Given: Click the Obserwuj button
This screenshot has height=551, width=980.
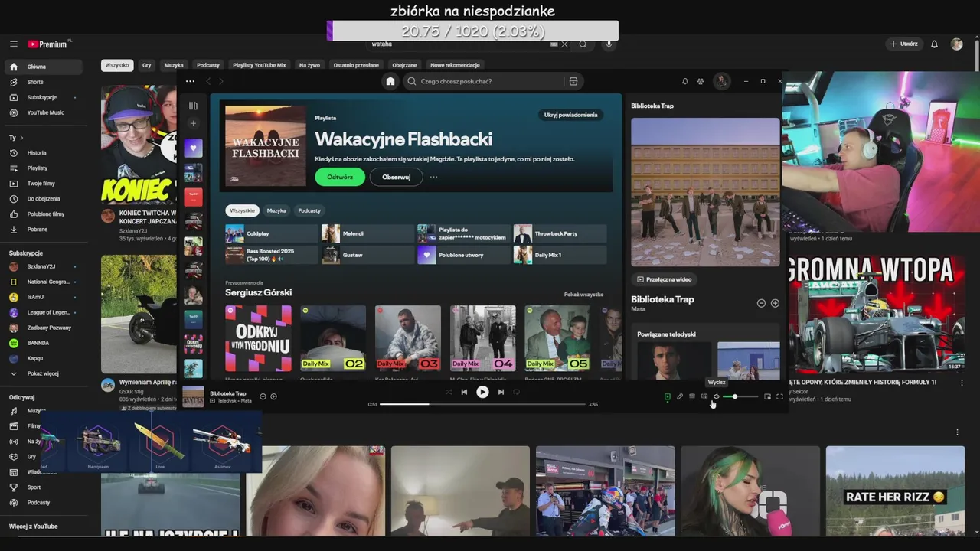Looking at the screenshot, I should pos(396,177).
